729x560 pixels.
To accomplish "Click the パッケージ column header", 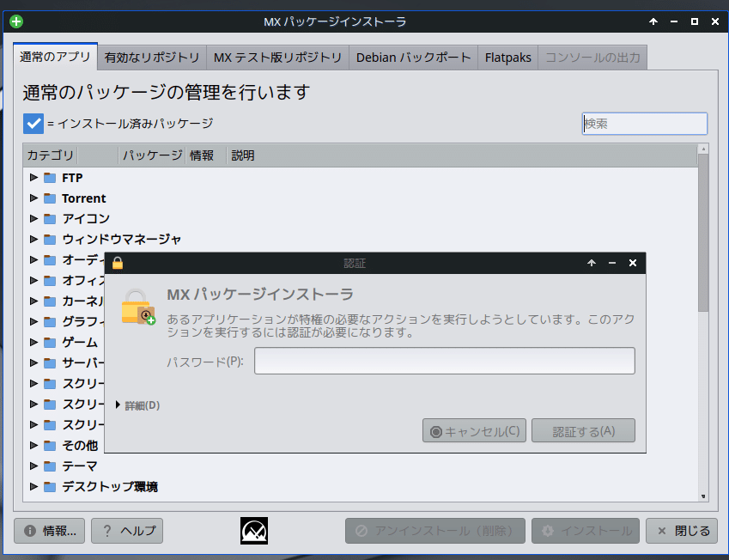I will coord(152,155).
